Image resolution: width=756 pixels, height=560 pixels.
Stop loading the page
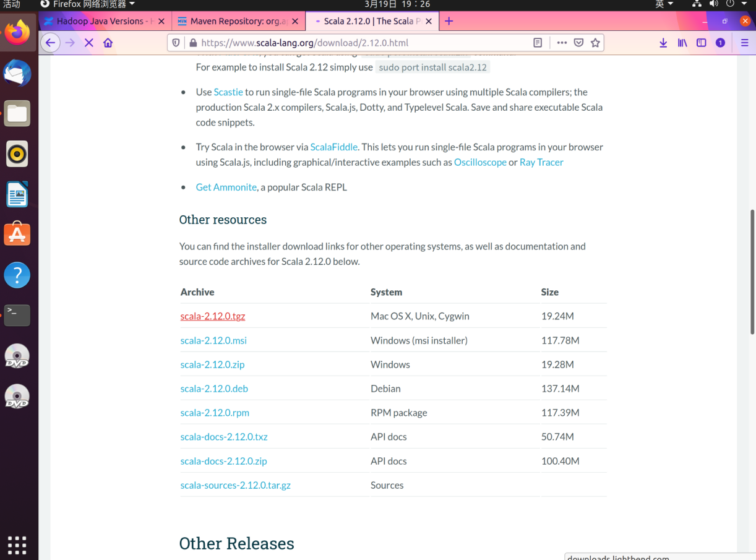(x=88, y=43)
